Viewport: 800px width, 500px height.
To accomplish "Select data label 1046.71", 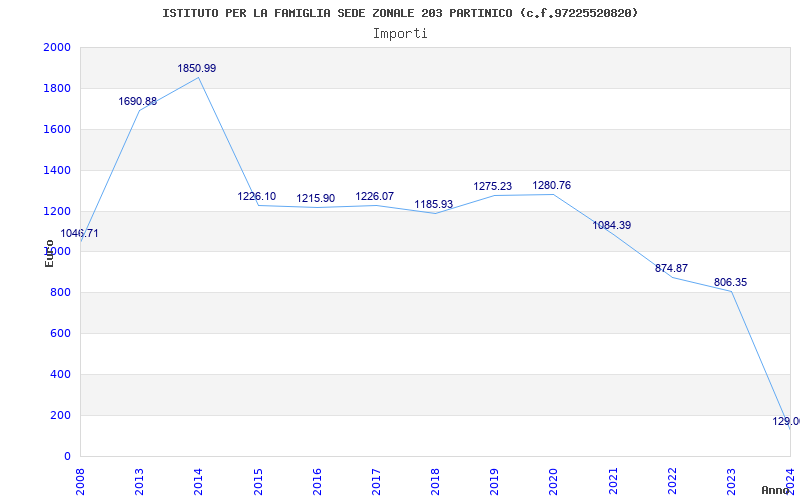I will 80,234.
